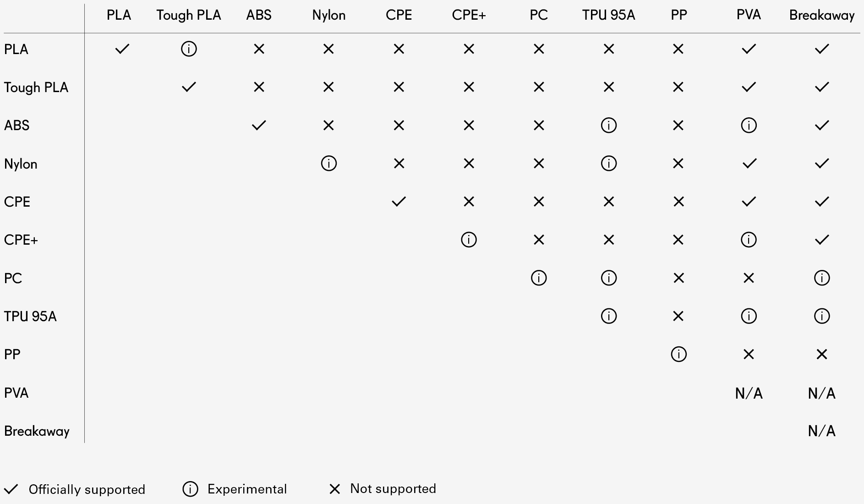Click the experimental icon in ABS row, TPU 95A column
864x504 pixels.
608,125
